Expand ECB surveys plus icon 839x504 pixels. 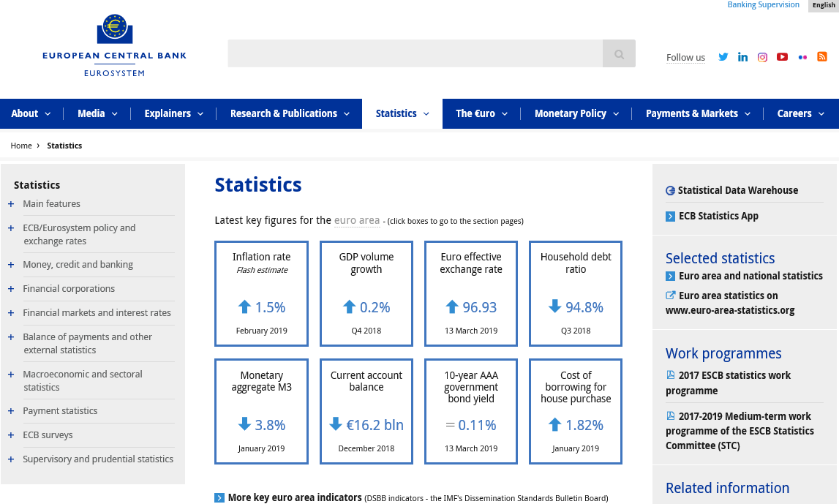tap(11, 435)
